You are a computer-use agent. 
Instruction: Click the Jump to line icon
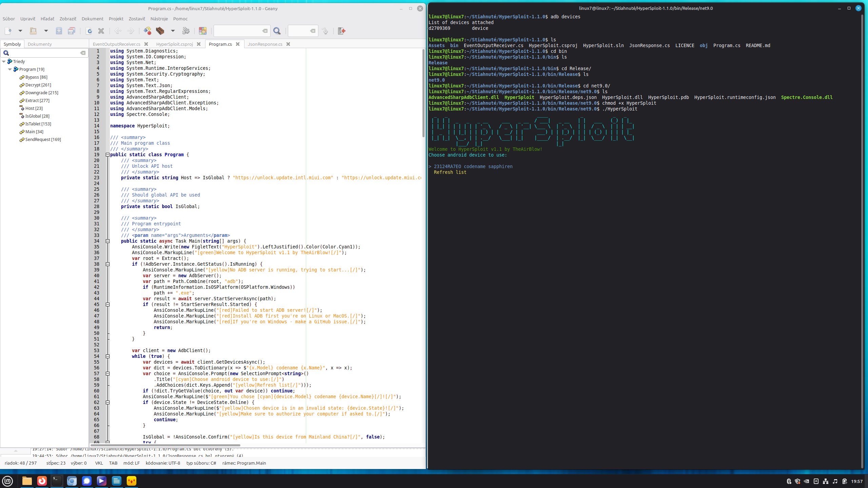[325, 31]
